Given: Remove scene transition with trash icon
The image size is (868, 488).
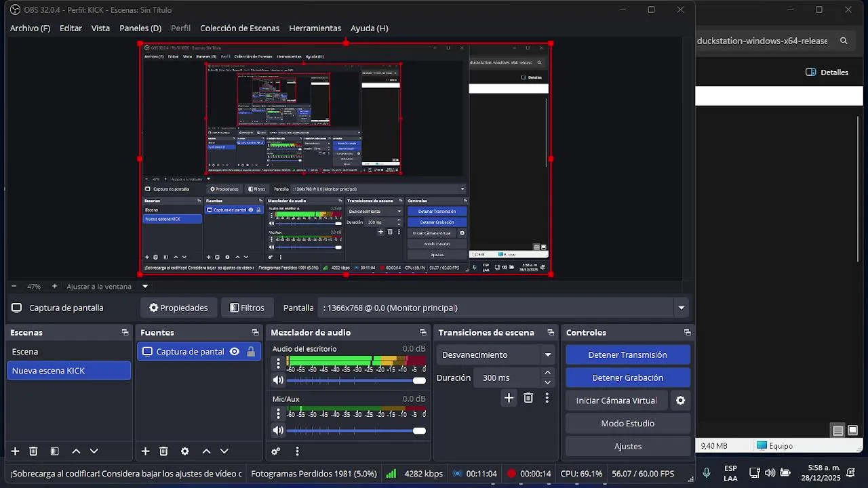Looking at the screenshot, I should pyautogui.click(x=528, y=398).
